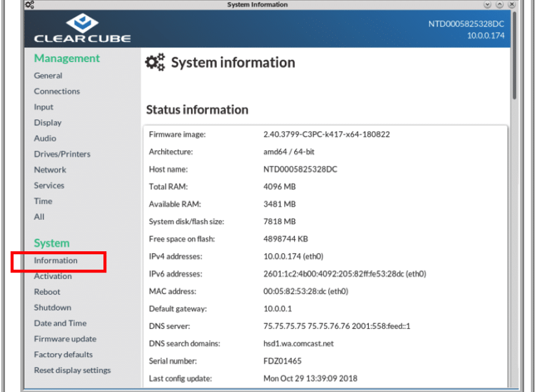This screenshot has width=535, height=392.
Task: Click the IPv6 address value
Action: coord(345,274)
